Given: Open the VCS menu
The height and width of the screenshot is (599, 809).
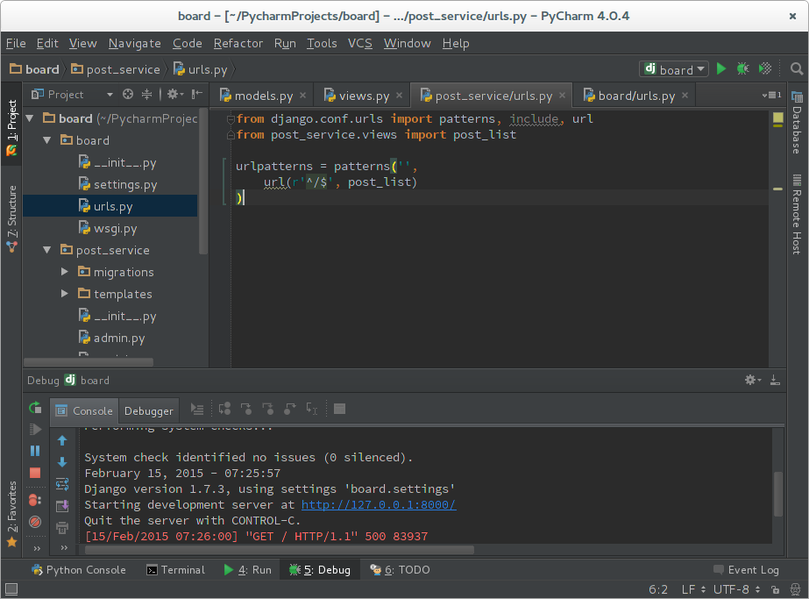Looking at the screenshot, I should point(360,43).
